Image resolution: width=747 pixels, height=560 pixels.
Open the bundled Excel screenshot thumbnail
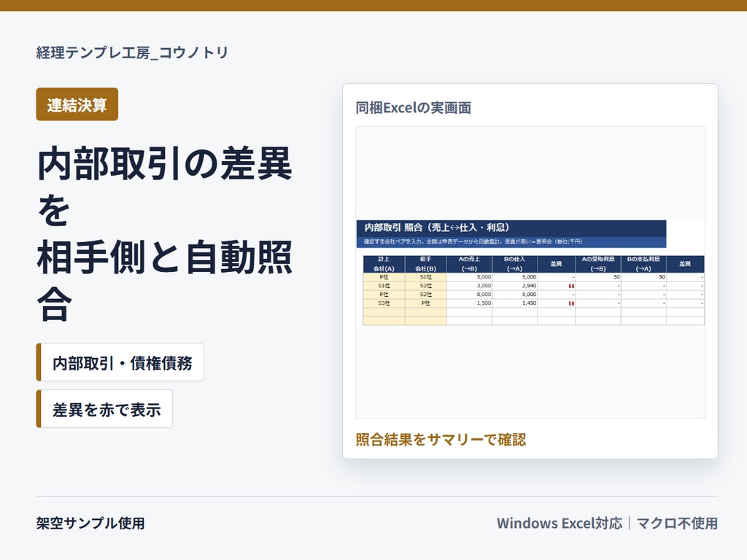pos(530,273)
